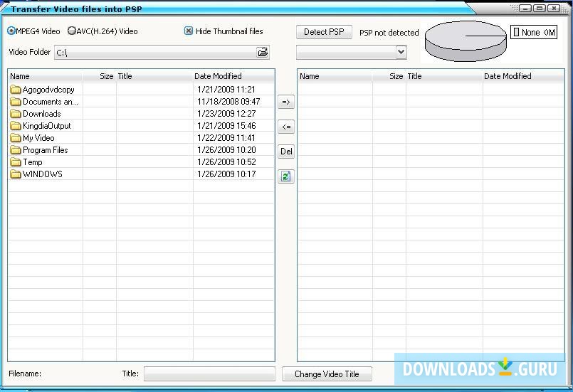
Task: Click the Temp folder icon
Action: tap(16, 161)
